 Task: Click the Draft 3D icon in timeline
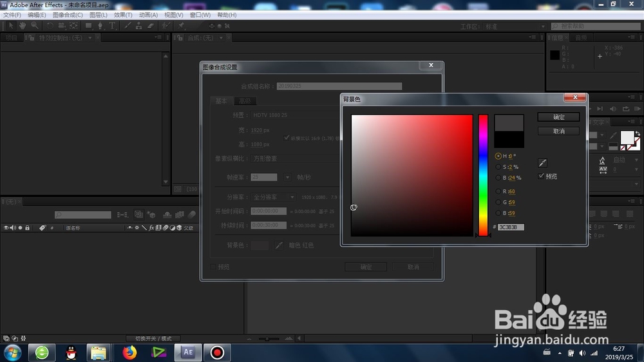tap(151, 214)
